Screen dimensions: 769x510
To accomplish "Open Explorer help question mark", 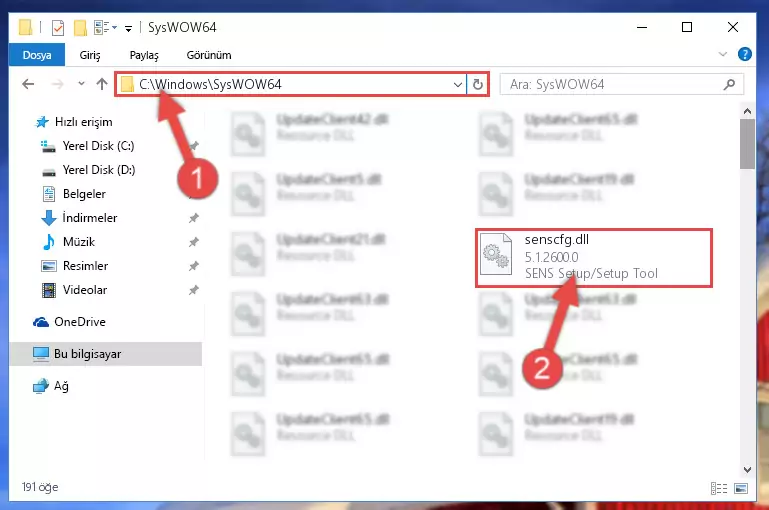I will tap(744, 54).
